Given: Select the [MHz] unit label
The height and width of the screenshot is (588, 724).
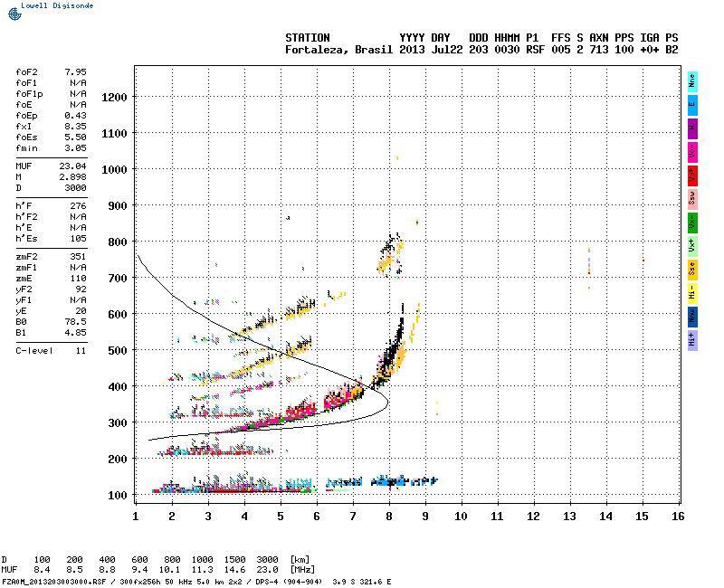Looking at the screenshot, I should 302,570.
